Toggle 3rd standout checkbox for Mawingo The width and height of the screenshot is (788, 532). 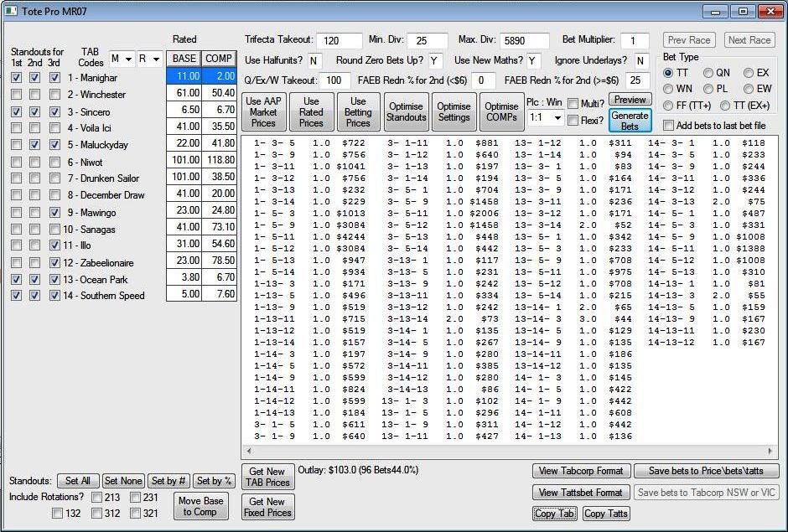pyautogui.click(x=54, y=213)
